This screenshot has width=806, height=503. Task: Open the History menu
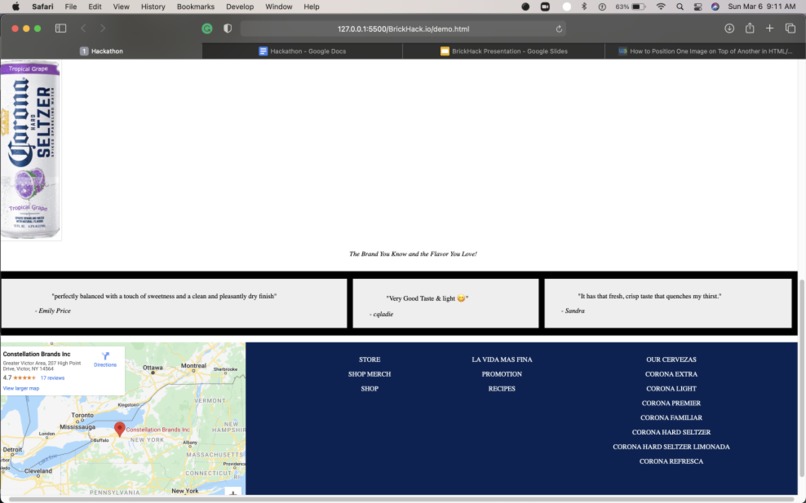pos(153,7)
